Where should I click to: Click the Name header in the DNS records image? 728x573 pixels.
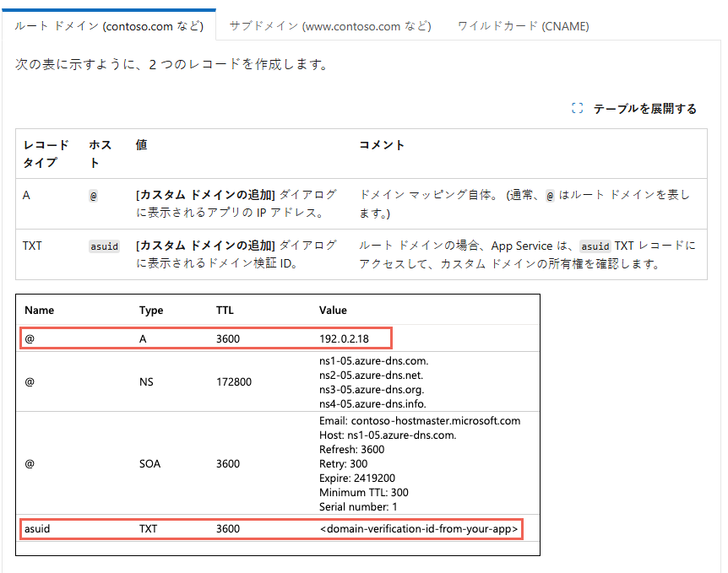coord(40,310)
